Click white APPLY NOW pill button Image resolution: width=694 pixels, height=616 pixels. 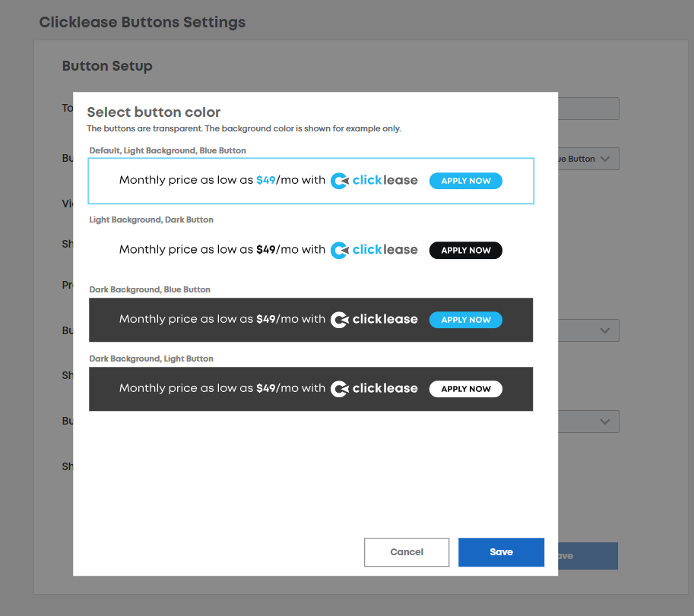coord(466,389)
